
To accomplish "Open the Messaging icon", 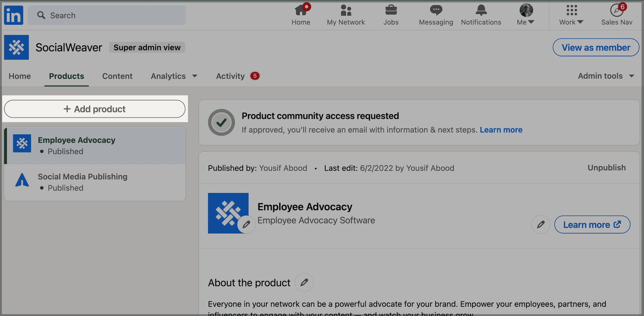I will tap(436, 11).
